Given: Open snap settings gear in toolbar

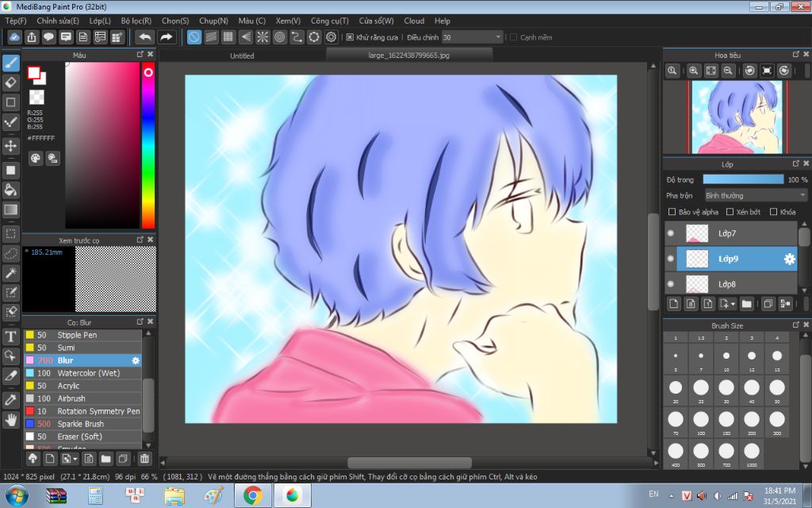Looking at the screenshot, I should [x=331, y=37].
